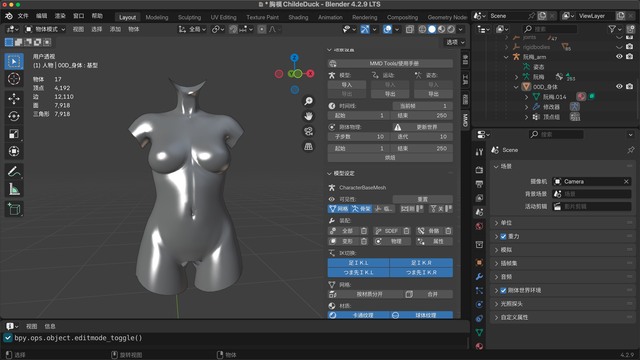Click 导入 import button under 模型
Screen dimensions: 640x360
pos(347,85)
